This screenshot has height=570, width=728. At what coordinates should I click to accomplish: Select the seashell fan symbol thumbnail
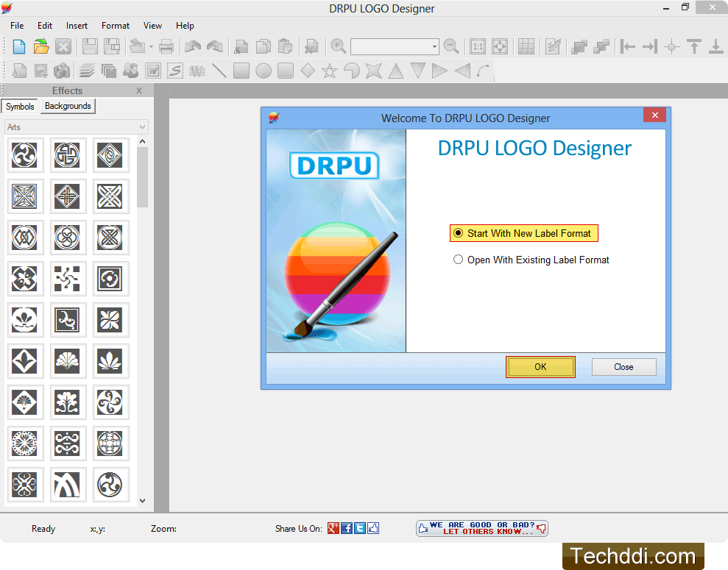[67, 361]
